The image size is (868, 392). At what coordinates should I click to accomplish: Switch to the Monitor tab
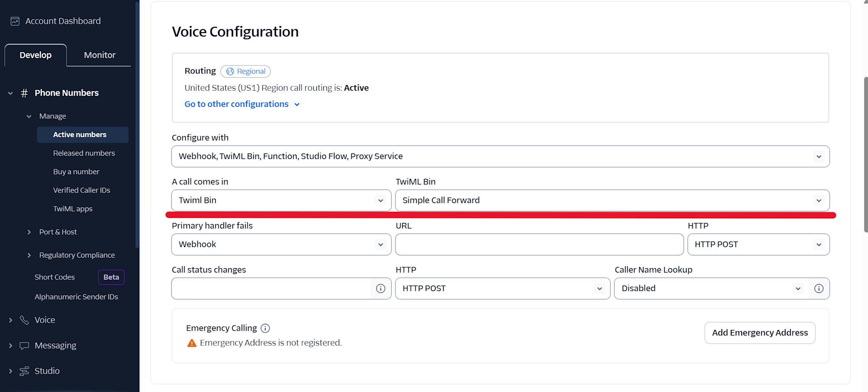tap(99, 55)
